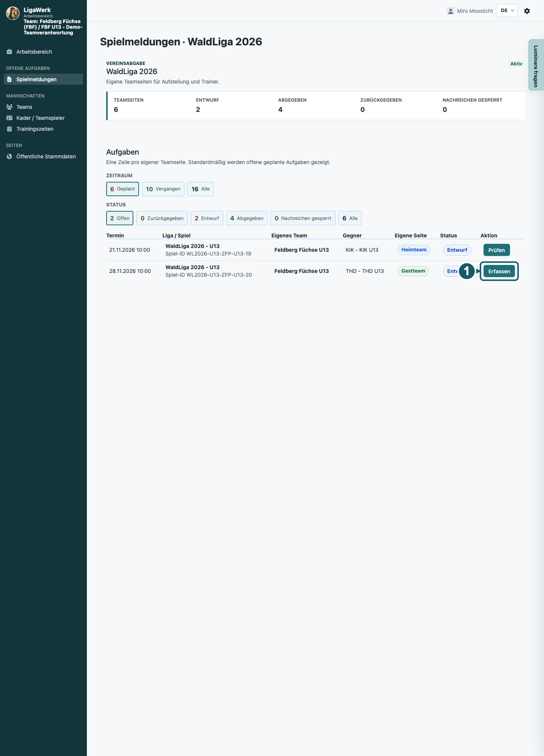Click the Aktiv status label
Viewport: 544px width, 756px height.
click(516, 64)
